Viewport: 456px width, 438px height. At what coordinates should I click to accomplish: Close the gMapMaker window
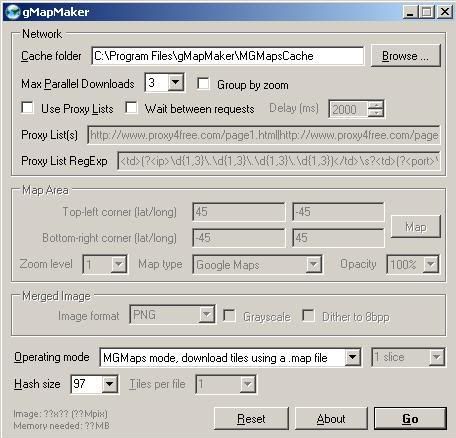coord(445,12)
